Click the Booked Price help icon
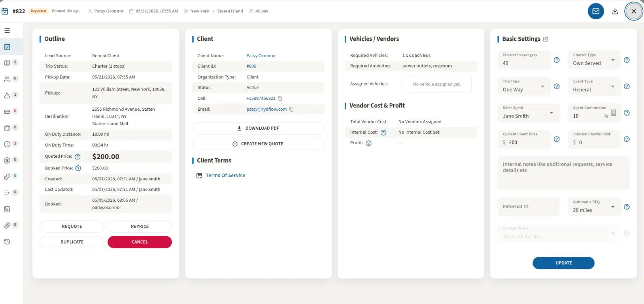The width and height of the screenshot is (644, 304). [x=78, y=168]
